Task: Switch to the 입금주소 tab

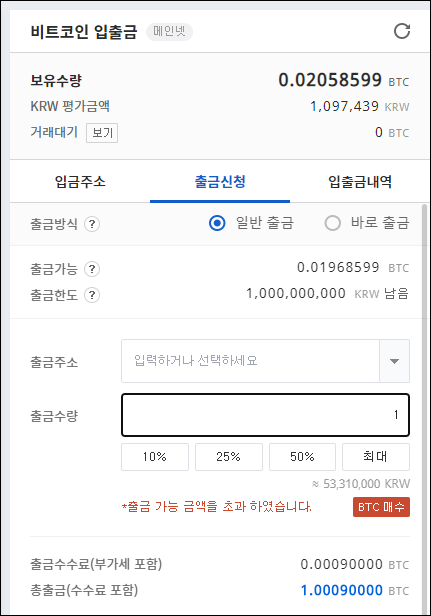Action: (x=80, y=182)
